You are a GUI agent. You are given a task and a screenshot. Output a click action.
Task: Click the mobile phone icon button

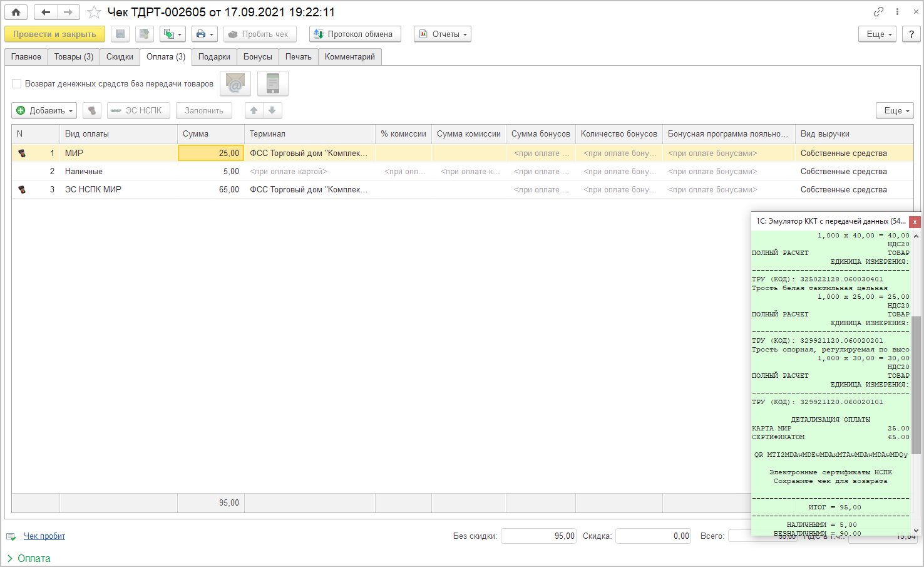pos(273,83)
